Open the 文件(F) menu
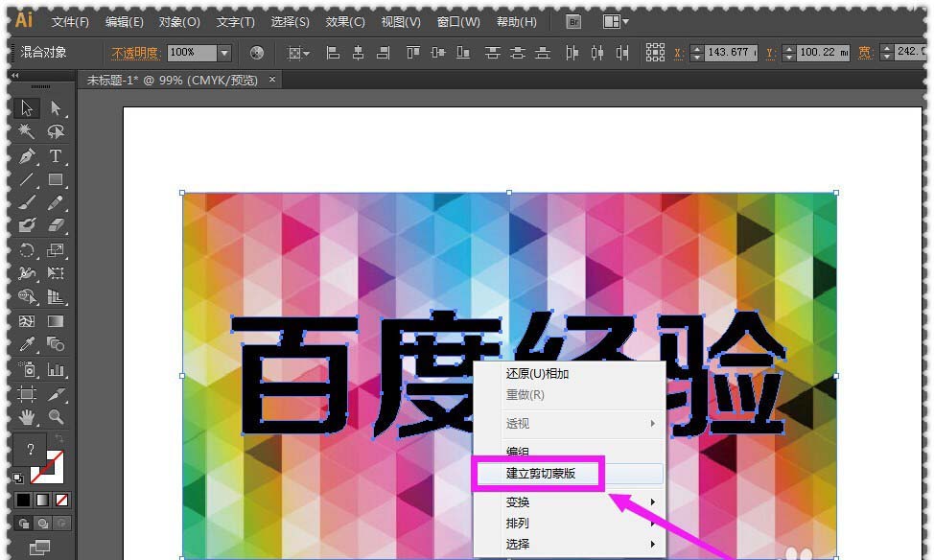Image resolution: width=934 pixels, height=560 pixels. pyautogui.click(x=70, y=22)
